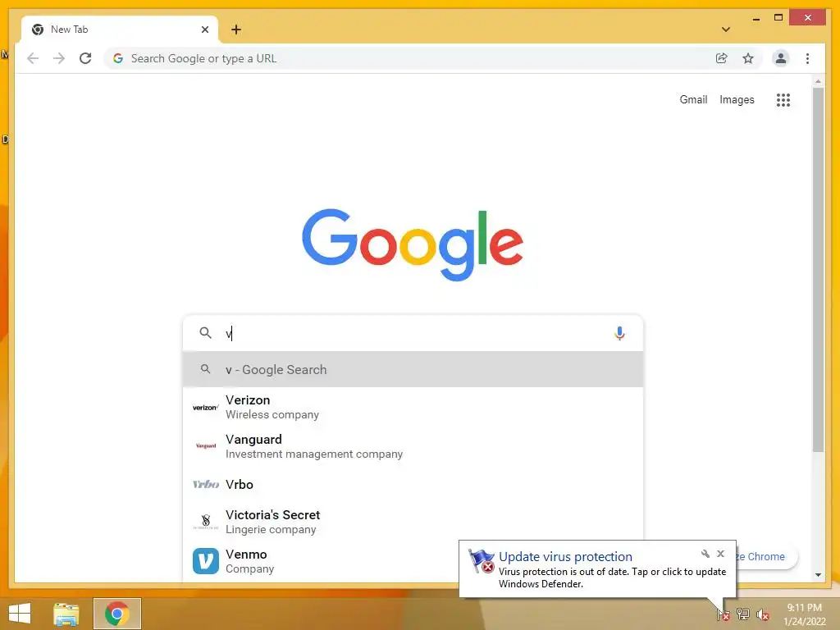
Task: Open the Images link
Action: click(x=737, y=99)
